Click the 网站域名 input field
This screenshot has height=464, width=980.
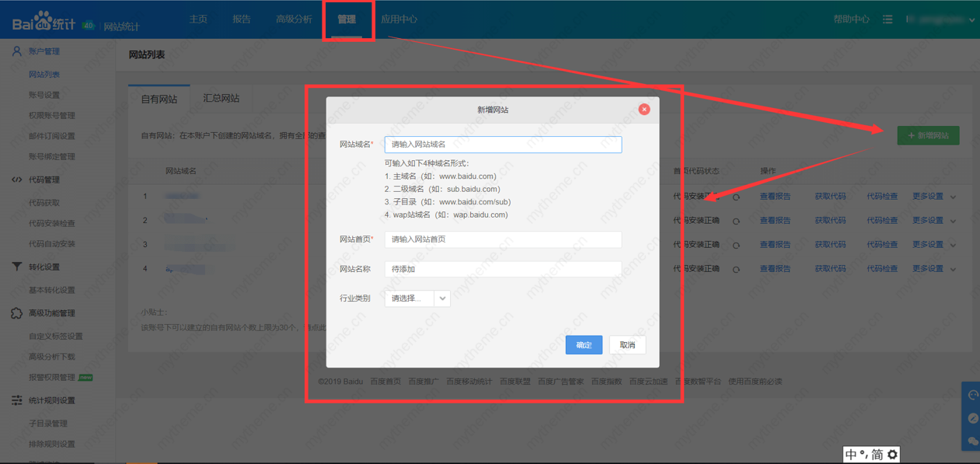click(503, 145)
